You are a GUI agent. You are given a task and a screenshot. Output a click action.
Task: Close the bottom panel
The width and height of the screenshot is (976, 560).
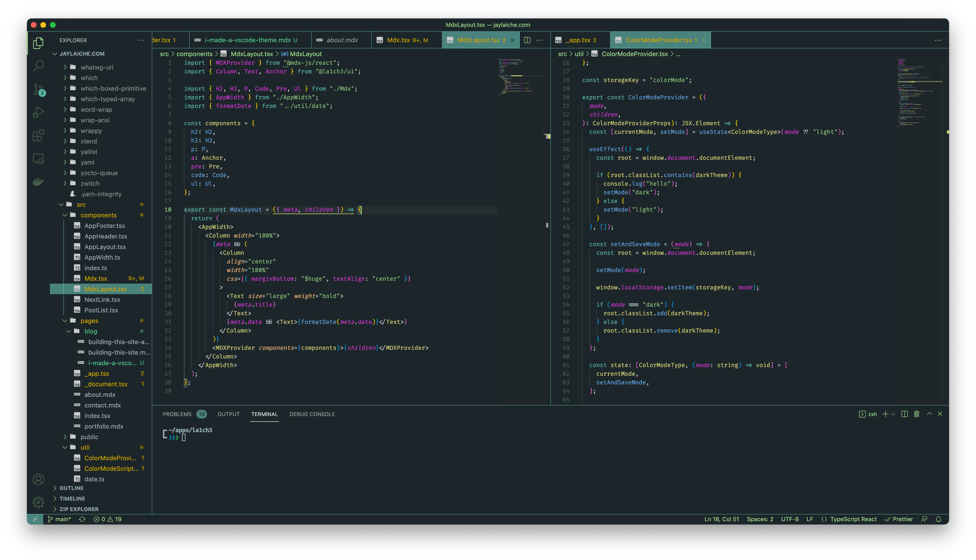pyautogui.click(x=940, y=414)
